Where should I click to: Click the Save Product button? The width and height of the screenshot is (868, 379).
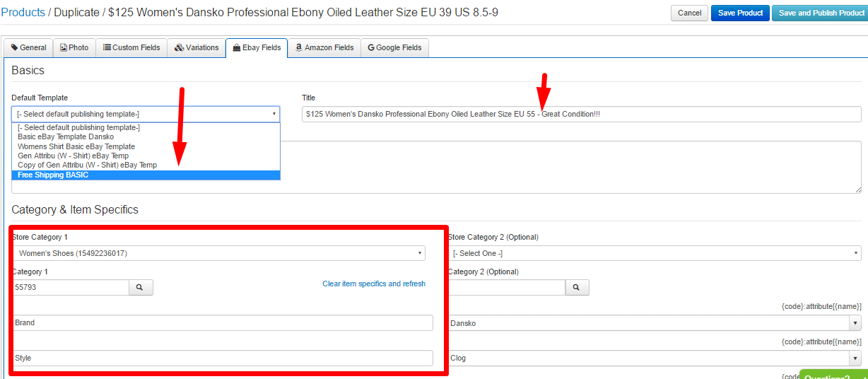740,13
